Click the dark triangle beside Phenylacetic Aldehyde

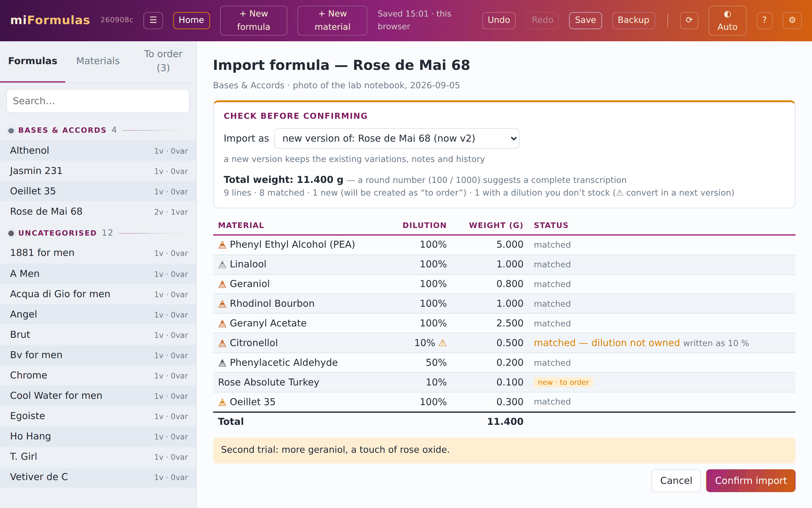coord(222,363)
